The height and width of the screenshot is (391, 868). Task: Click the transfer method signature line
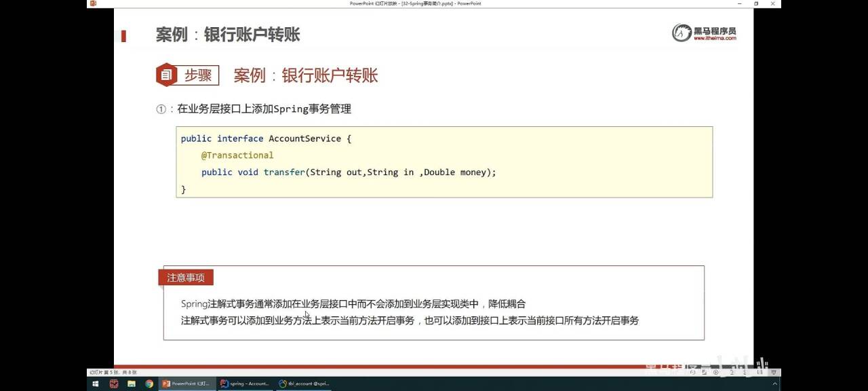[x=349, y=172]
